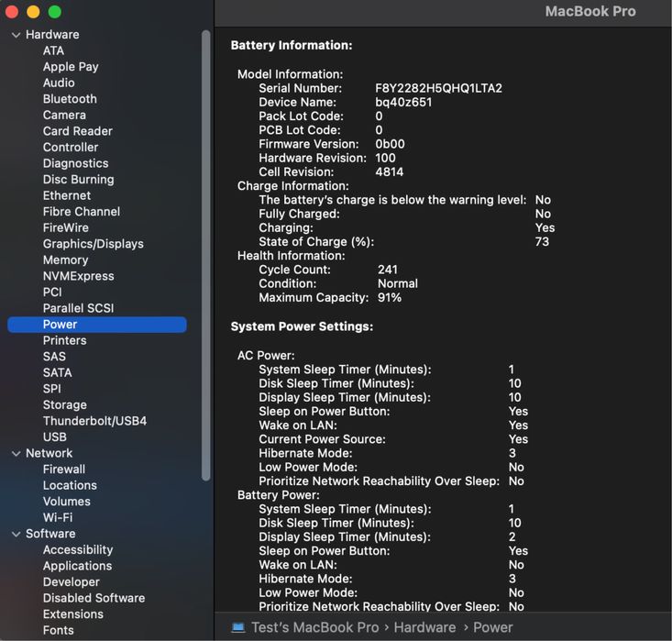Click Cell Revision value 4814

(389, 171)
